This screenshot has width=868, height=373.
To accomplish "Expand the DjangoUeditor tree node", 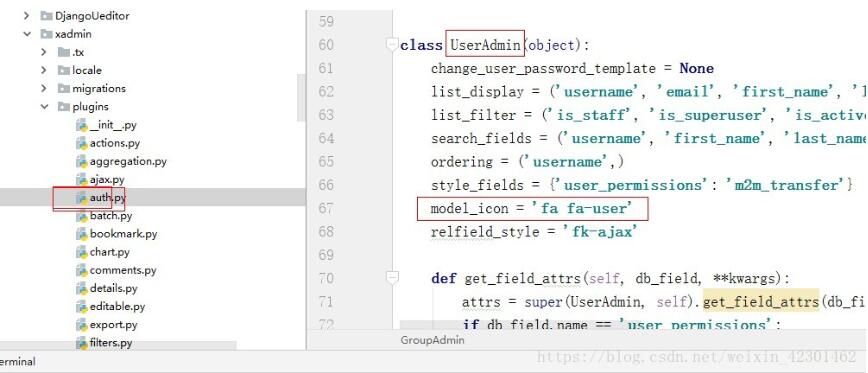I will (x=27, y=16).
